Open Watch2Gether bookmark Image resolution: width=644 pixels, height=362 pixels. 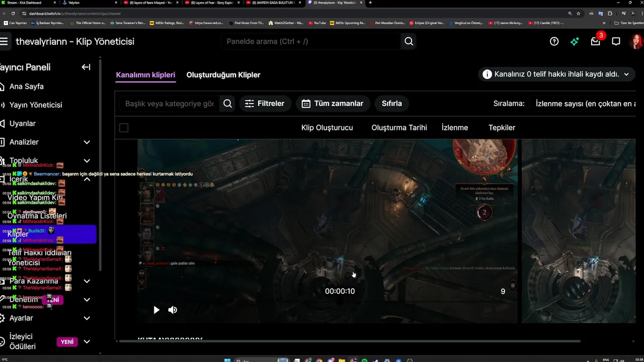click(x=286, y=23)
